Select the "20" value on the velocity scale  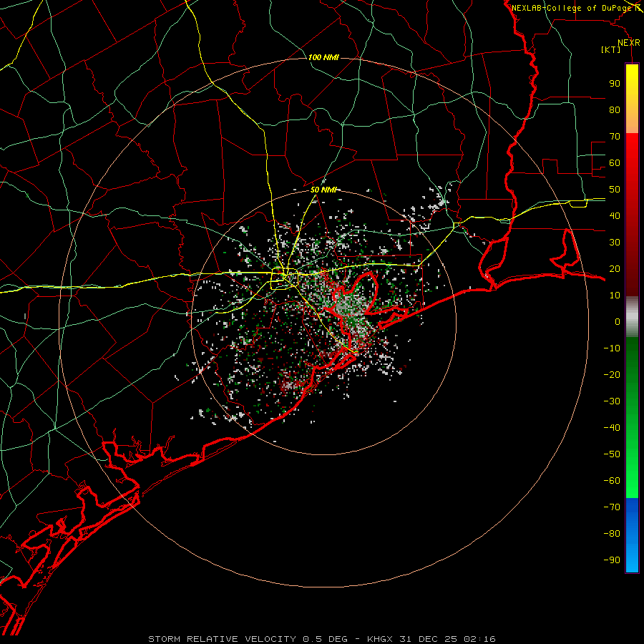[x=615, y=268]
